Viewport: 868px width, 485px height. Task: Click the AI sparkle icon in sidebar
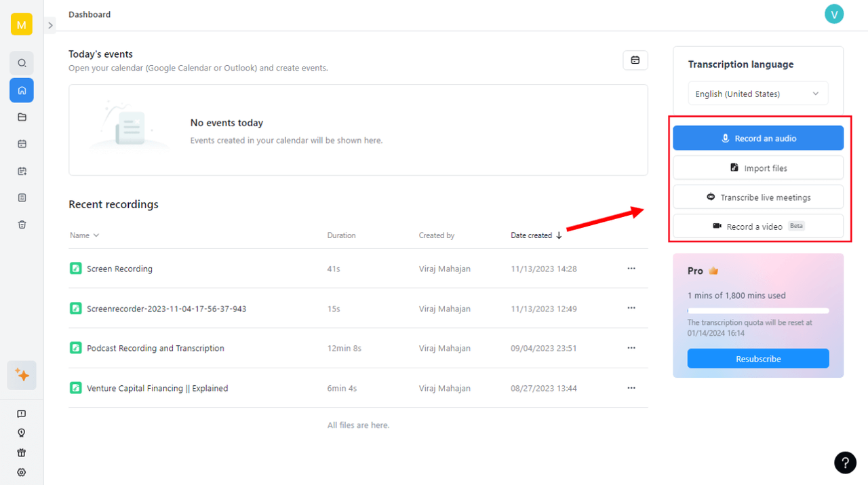[x=22, y=375]
